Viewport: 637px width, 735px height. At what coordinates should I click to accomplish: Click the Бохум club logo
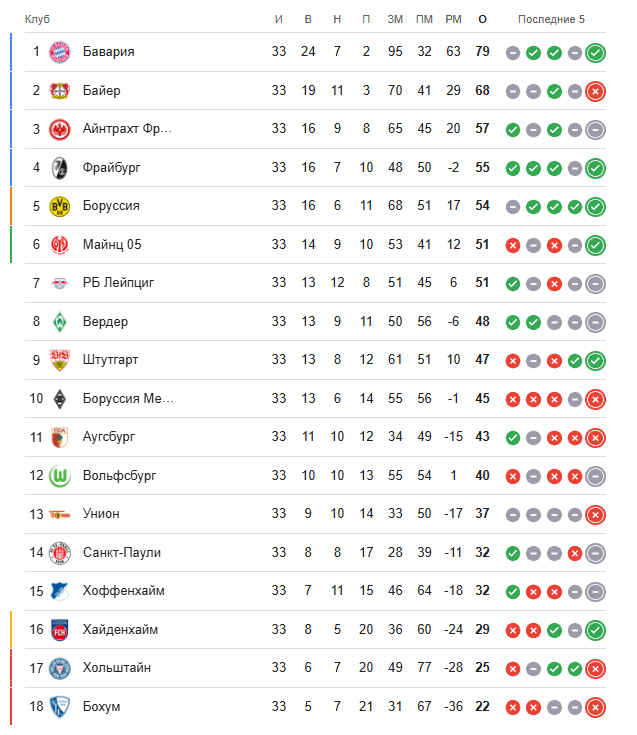click(60, 707)
